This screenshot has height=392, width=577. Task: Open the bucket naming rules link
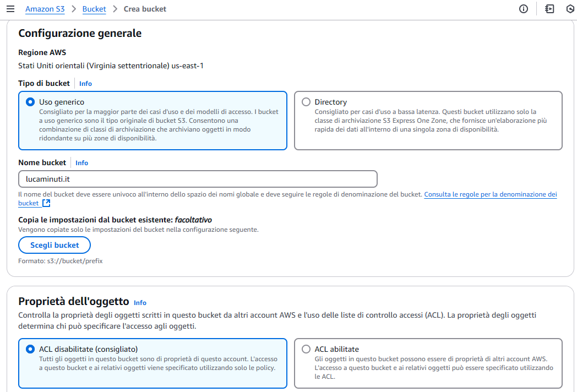pos(491,194)
